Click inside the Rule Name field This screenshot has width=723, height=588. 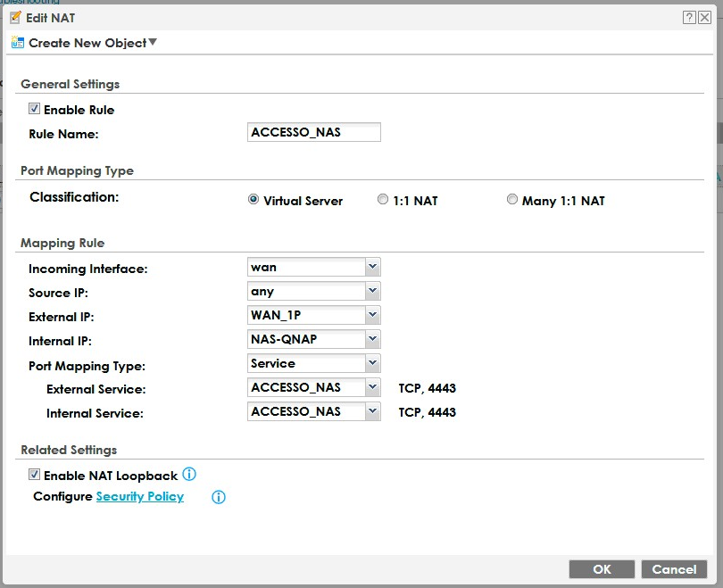pos(312,131)
